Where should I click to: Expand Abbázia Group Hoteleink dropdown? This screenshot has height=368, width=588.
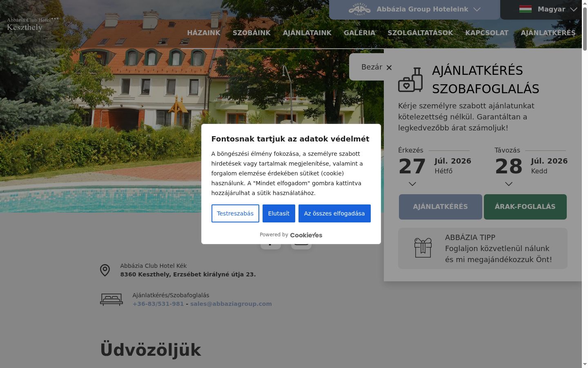[414, 9]
